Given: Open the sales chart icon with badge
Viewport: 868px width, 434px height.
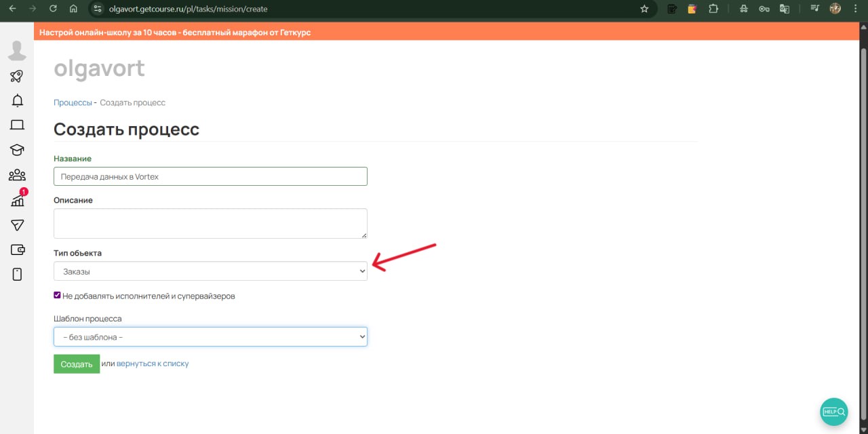Looking at the screenshot, I should [x=18, y=200].
